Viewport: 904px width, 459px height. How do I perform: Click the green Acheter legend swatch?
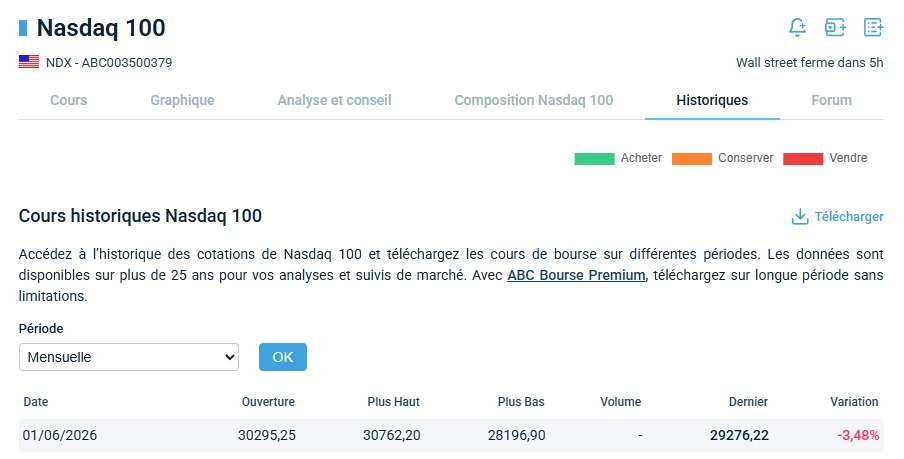point(594,159)
